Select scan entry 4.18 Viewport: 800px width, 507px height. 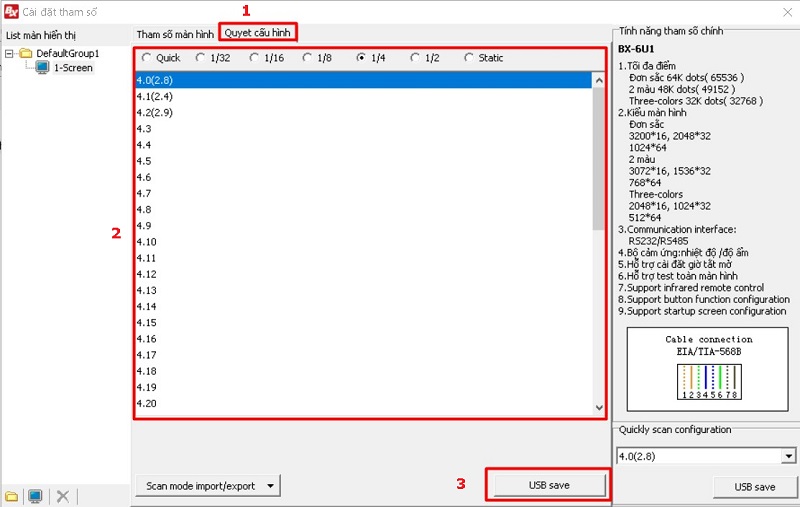tap(363, 371)
